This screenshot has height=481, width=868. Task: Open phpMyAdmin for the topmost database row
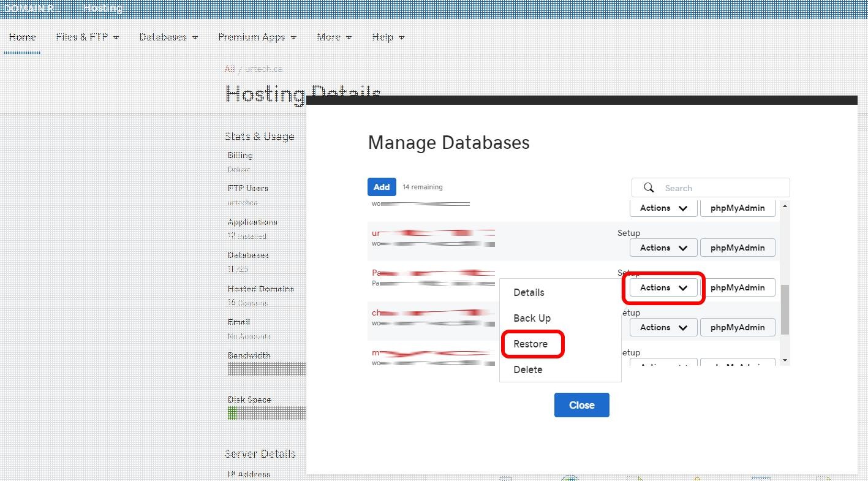tap(737, 208)
